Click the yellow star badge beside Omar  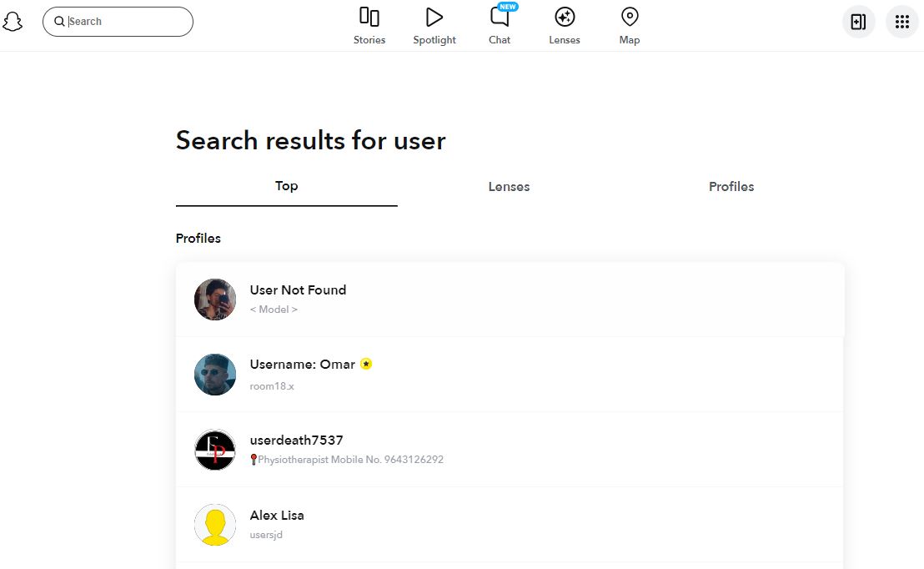pyautogui.click(x=366, y=364)
